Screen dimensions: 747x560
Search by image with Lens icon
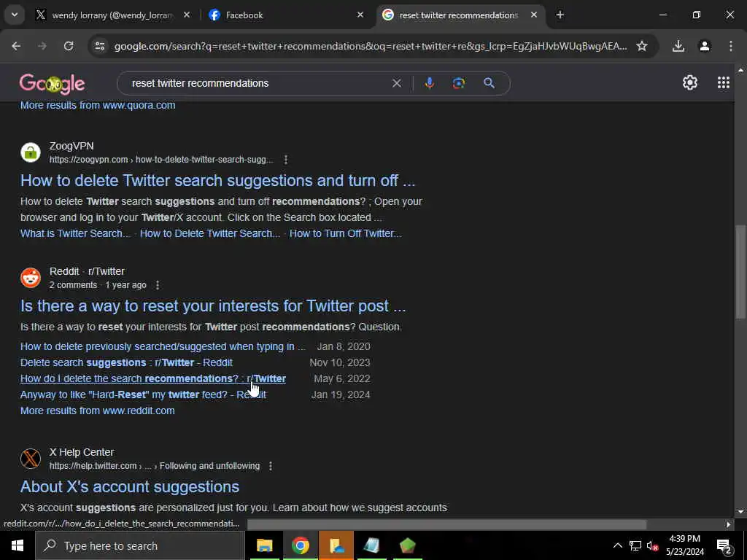coord(458,83)
